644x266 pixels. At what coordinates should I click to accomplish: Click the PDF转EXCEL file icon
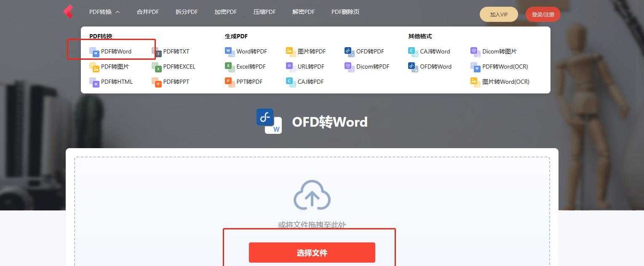156,67
